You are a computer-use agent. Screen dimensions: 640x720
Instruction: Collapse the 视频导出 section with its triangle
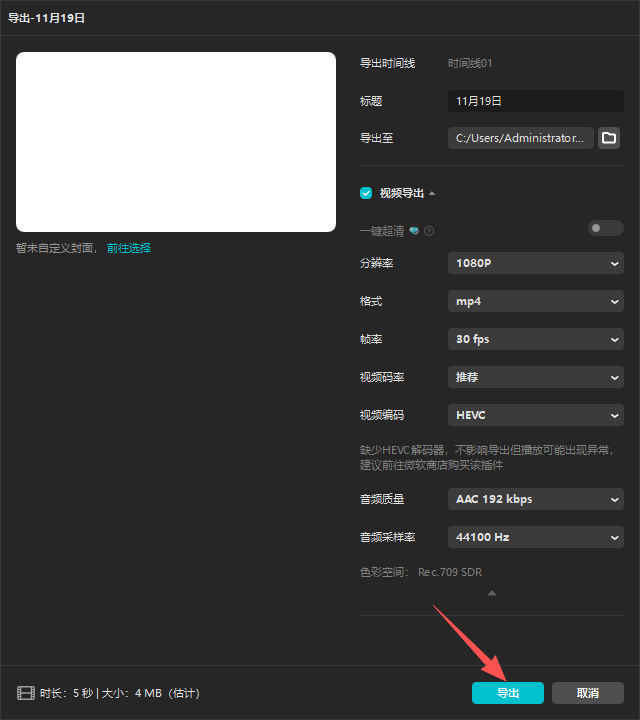[x=432, y=193]
